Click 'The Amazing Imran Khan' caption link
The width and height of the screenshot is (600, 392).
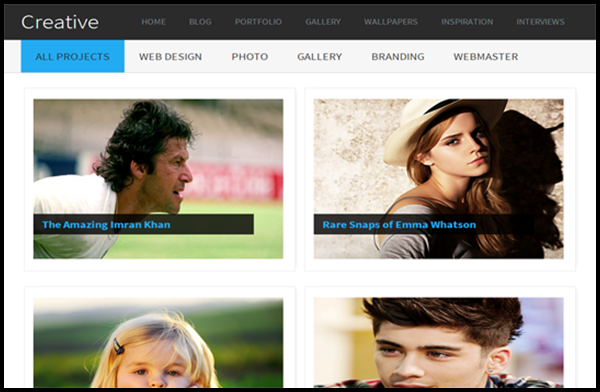106,224
